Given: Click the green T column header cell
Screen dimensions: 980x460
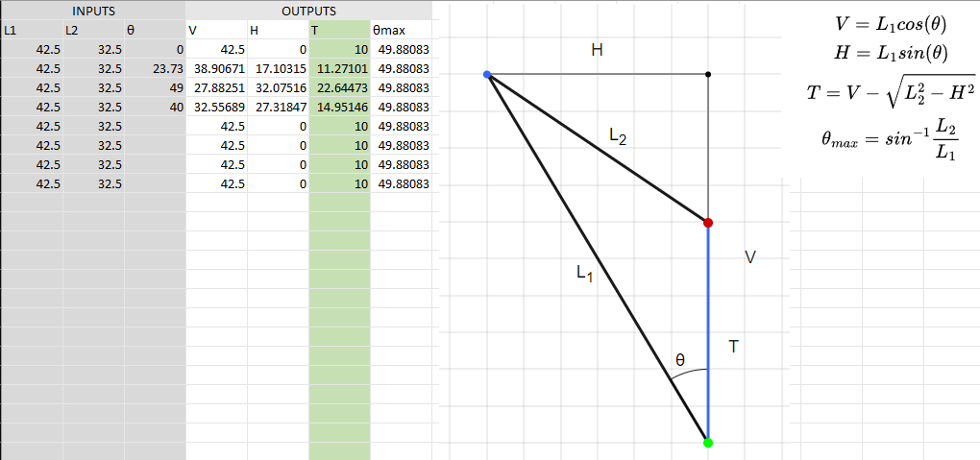Looking at the screenshot, I should coord(339,31).
